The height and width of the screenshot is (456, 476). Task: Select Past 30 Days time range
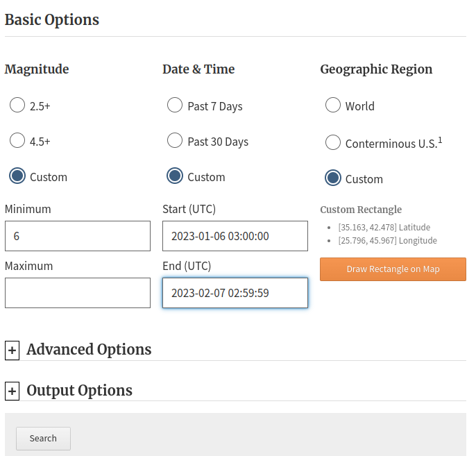175,141
